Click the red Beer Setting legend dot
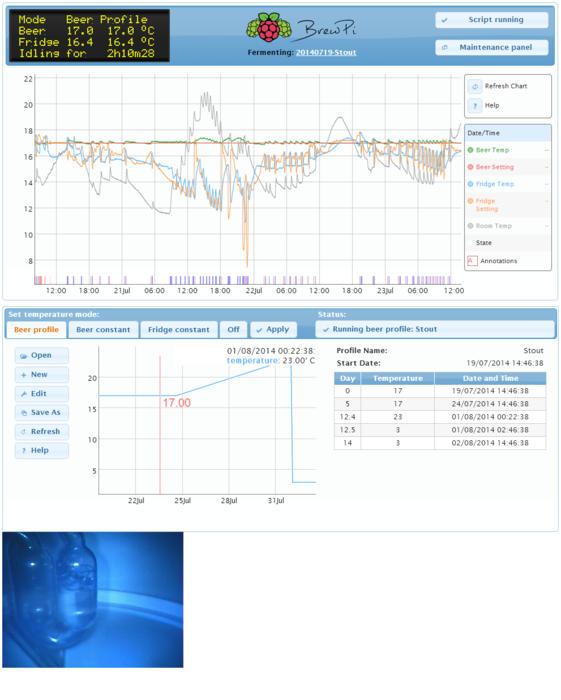Screen dimensions: 561x700 (470, 167)
